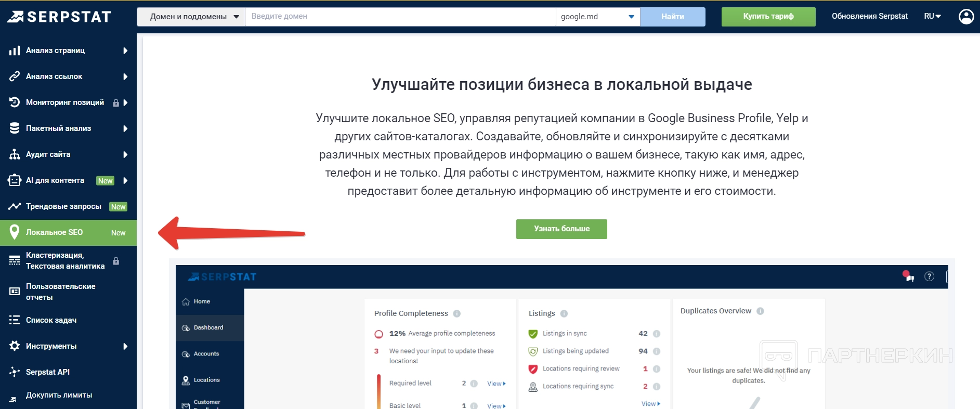Click info icon next to Profile Completeness

click(x=457, y=313)
